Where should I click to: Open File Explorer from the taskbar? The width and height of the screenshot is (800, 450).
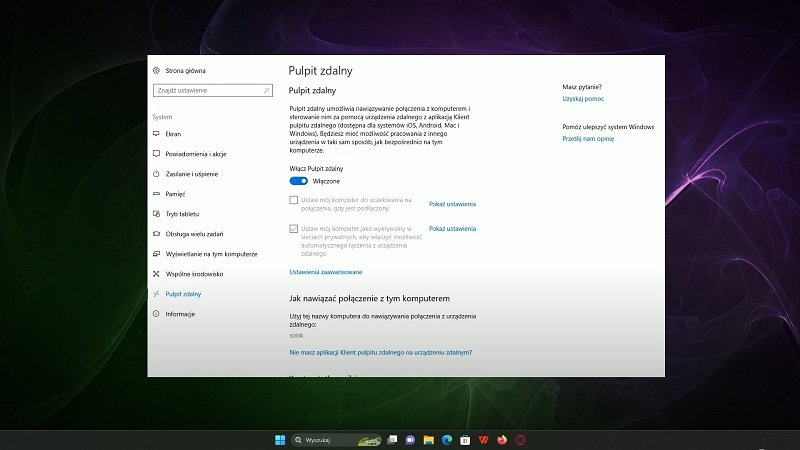click(x=429, y=440)
